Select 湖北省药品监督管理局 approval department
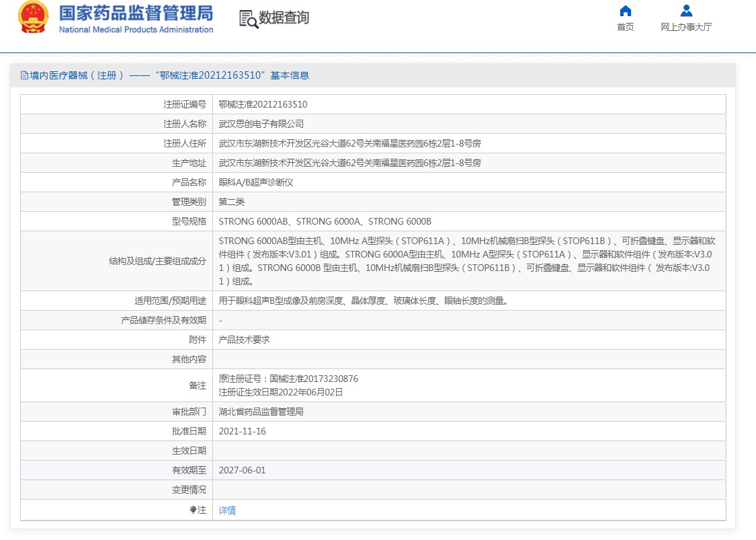 click(x=261, y=412)
